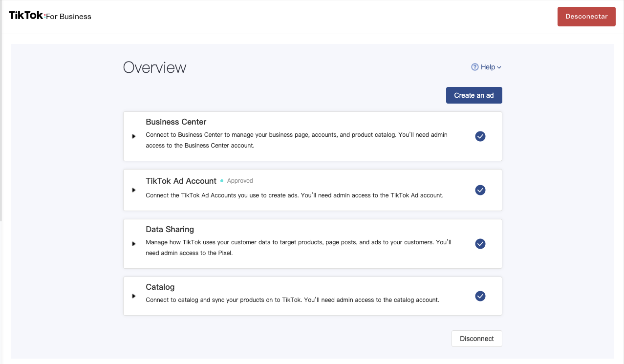Select the Business Center heading
Viewport: 624px width, 364px height.
click(176, 122)
